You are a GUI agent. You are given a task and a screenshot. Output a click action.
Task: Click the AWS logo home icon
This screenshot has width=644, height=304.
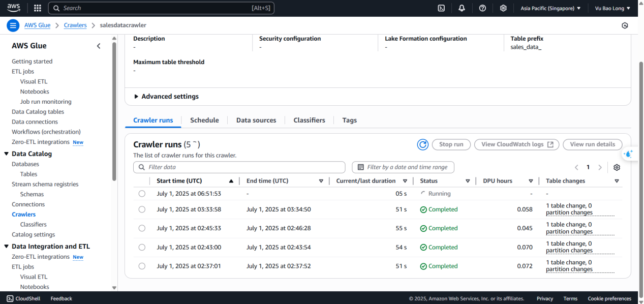[x=14, y=8]
